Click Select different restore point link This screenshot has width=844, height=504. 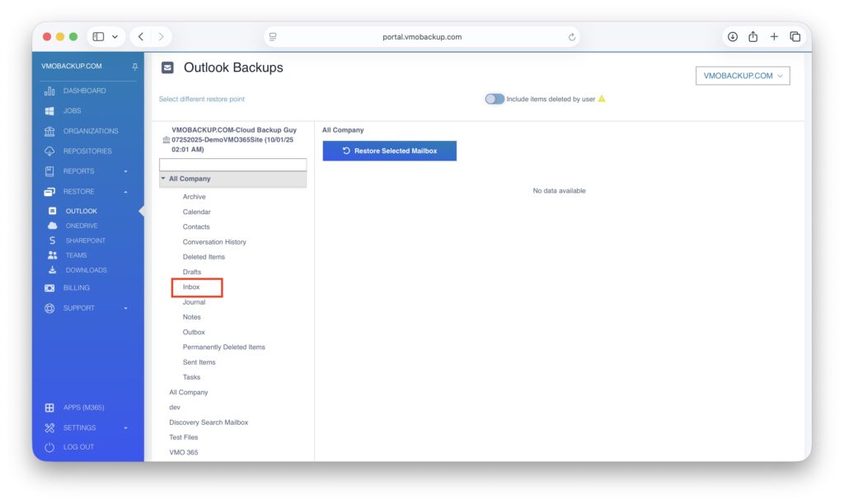(201, 99)
